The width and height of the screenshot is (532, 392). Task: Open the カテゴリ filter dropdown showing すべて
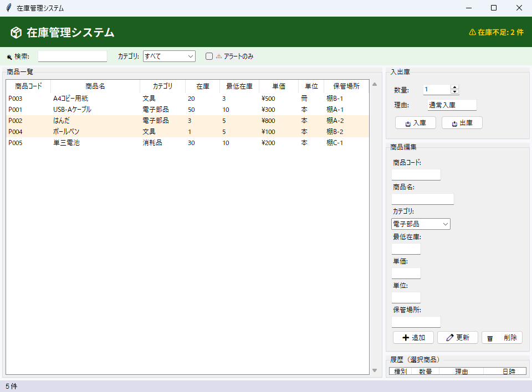pos(170,56)
